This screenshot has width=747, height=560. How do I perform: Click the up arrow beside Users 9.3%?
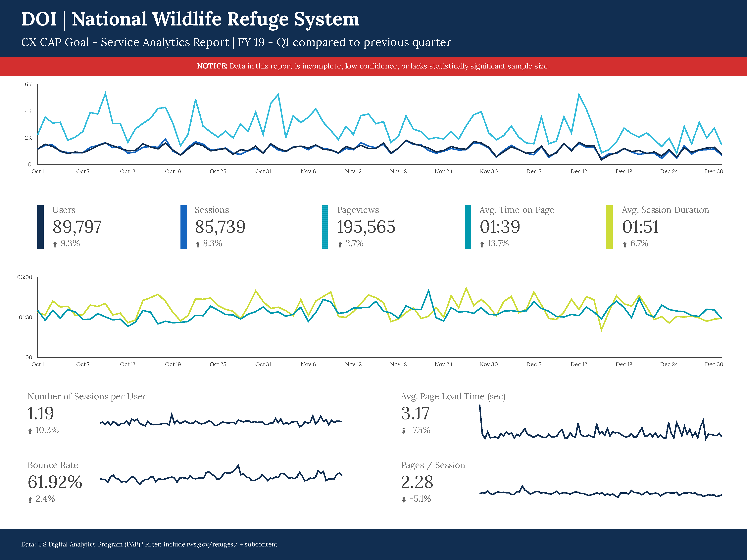tap(55, 244)
